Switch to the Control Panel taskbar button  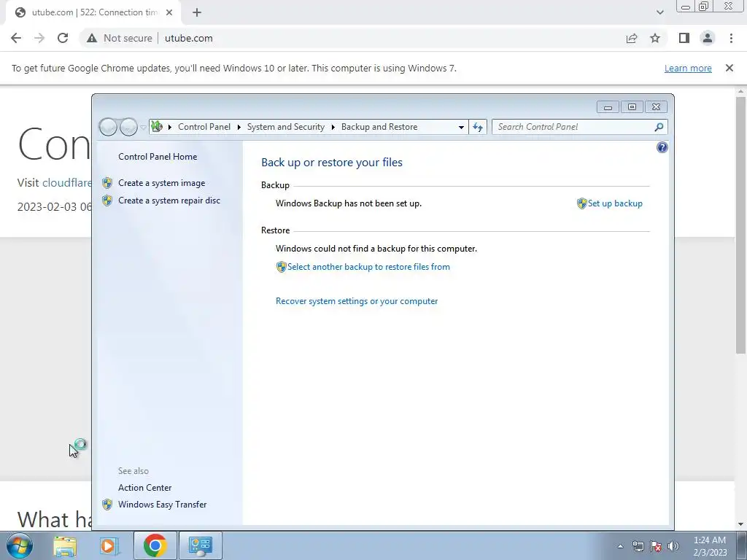[200, 545]
